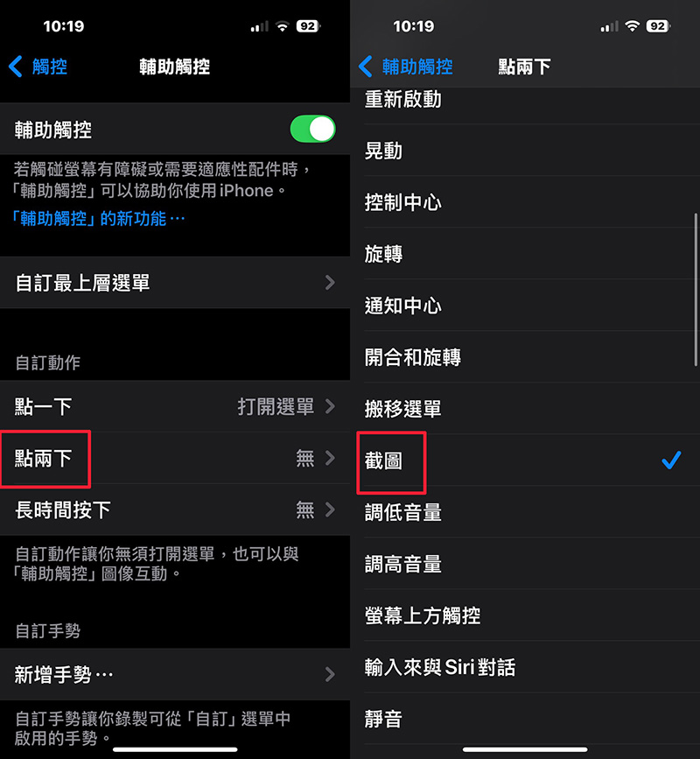The height and width of the screenshot is (759, 700).
Task: Expand the 長時間按下 row chevron
Action: point(330,510)
